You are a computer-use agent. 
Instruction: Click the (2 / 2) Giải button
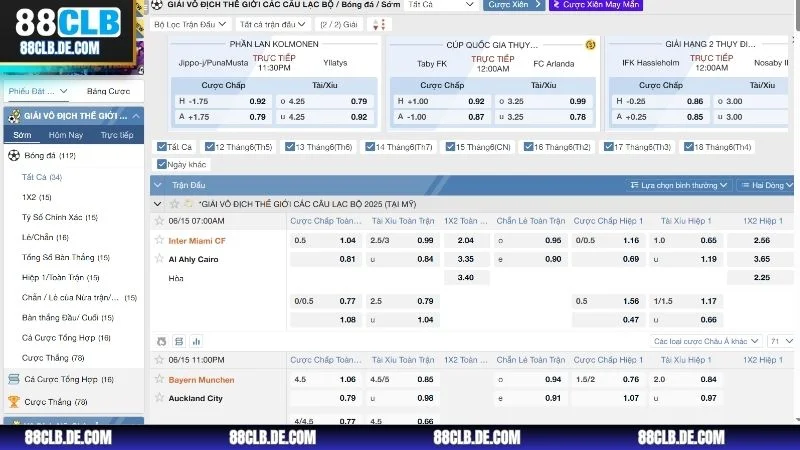(x=339, y=24)
